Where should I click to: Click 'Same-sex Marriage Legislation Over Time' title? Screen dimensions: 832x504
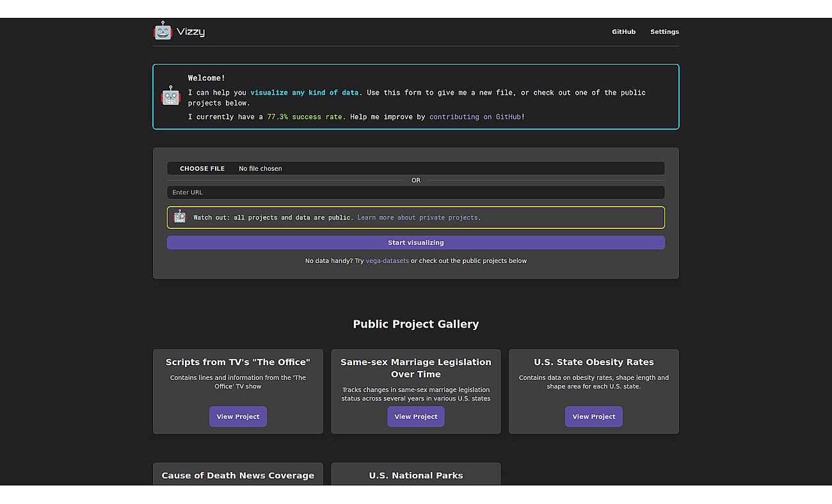[416, 368]
